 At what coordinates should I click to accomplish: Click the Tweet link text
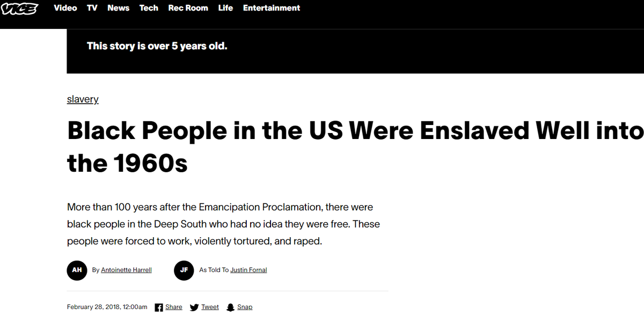(210, 307)
